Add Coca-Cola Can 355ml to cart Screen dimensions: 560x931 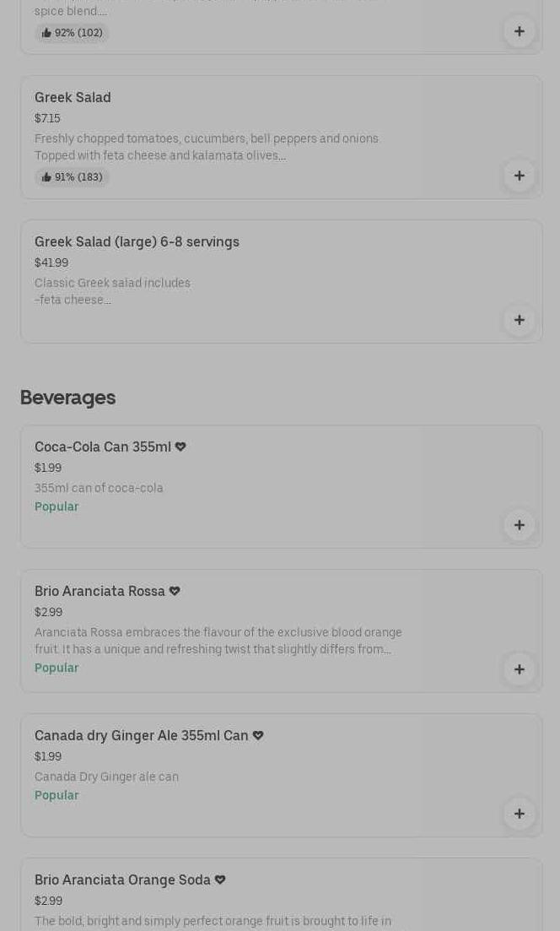tap(519, 525)
